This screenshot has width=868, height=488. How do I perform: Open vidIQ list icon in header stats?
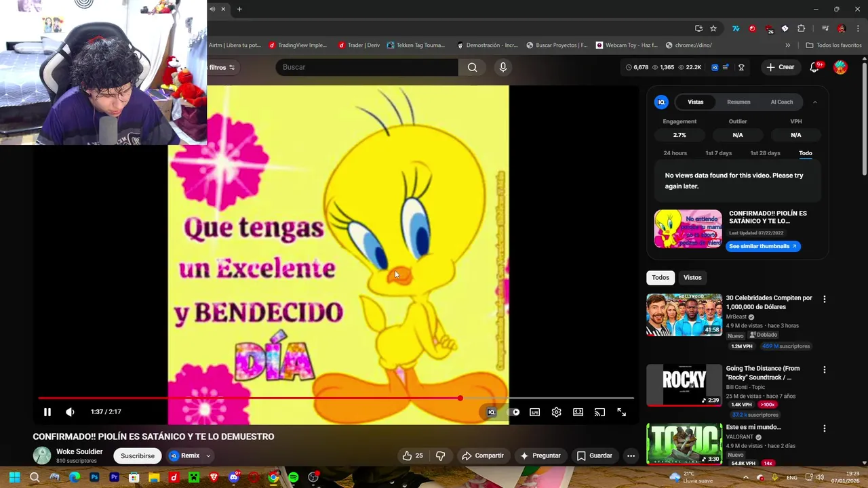pyautogui.click(x=726, y=67)
